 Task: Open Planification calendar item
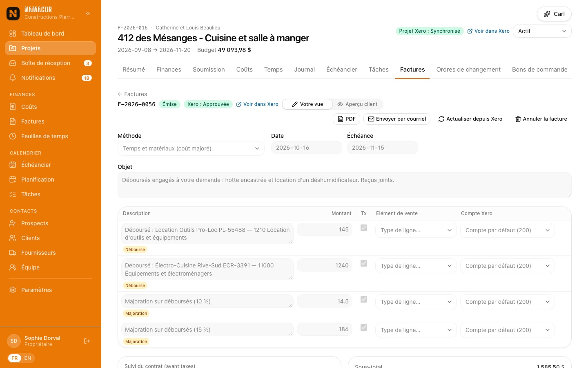click(x=50, y=180)
